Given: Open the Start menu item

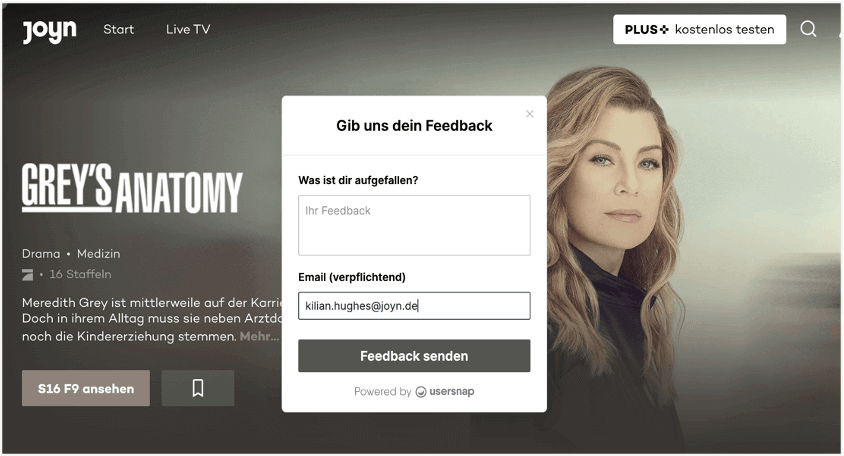Looking at the screenshot, I should coord(118,30).
